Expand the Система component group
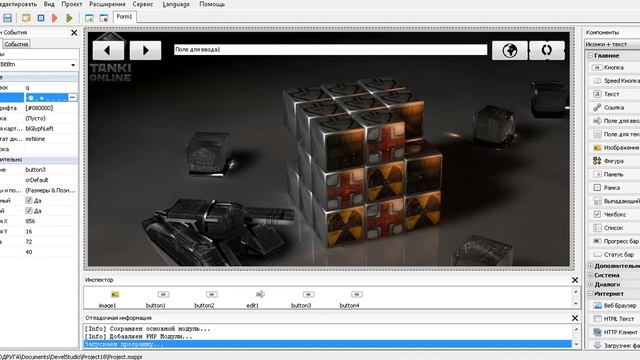This screenshot has height=360, width=640. pos(590,275)
